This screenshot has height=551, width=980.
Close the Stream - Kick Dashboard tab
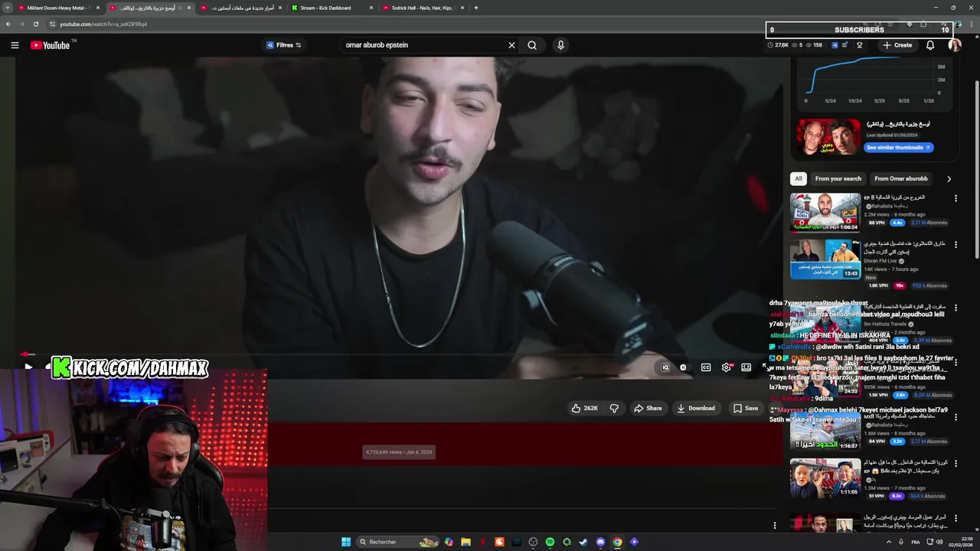(x=371, y=8)
